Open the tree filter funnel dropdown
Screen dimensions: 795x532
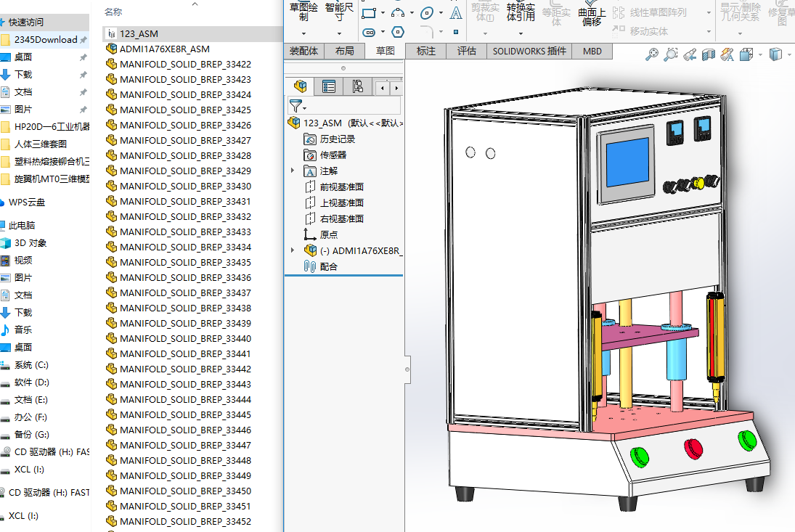(297, 106)
